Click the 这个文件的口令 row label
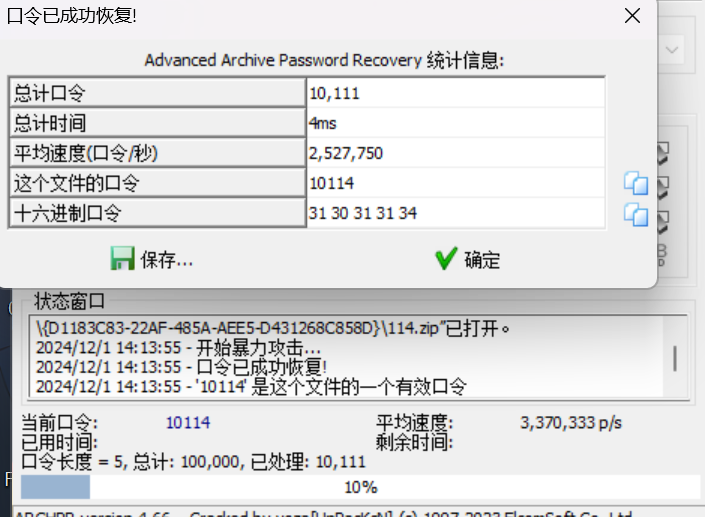The height and width of the screenshot is (517, 705). 157,183
